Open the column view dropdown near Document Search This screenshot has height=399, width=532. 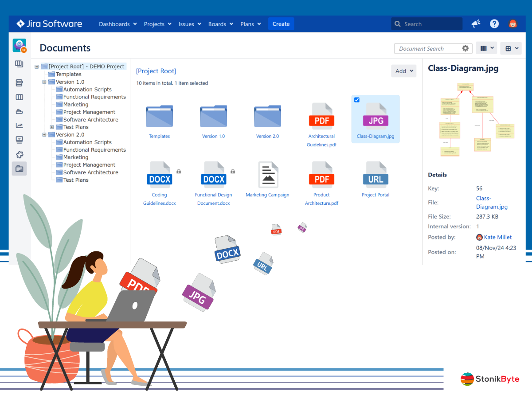click(486, 48)
